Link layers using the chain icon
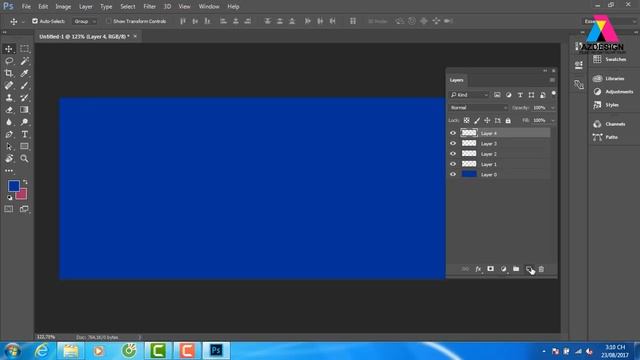The image size is (640, 360). pyautogui.click(x=465, y=269)
